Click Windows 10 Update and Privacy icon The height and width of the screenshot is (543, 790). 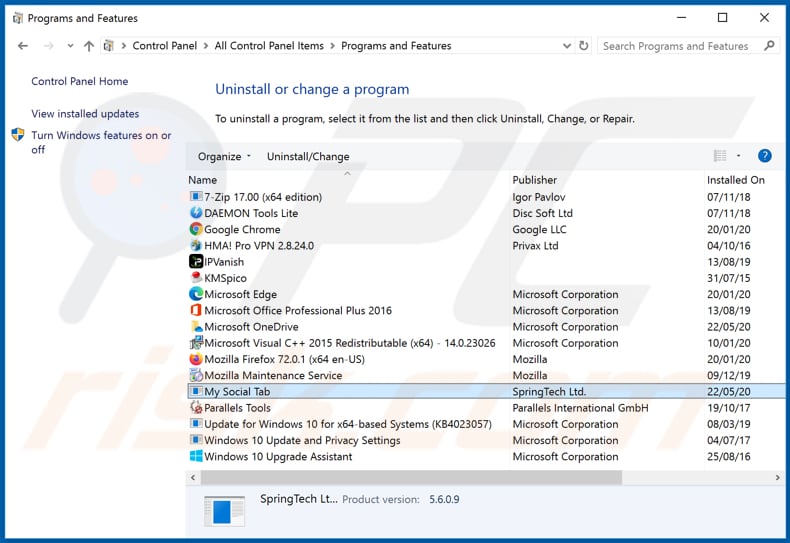[x=195, y=440]
